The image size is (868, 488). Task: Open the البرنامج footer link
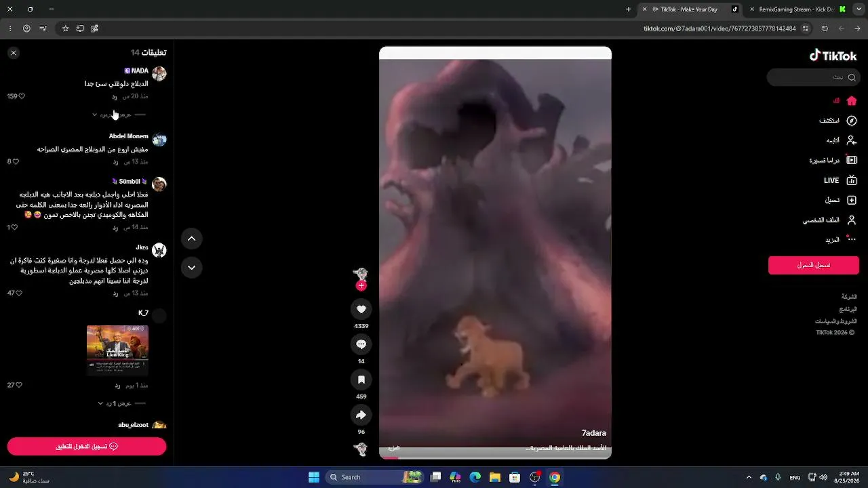click(x=848, y=309)
